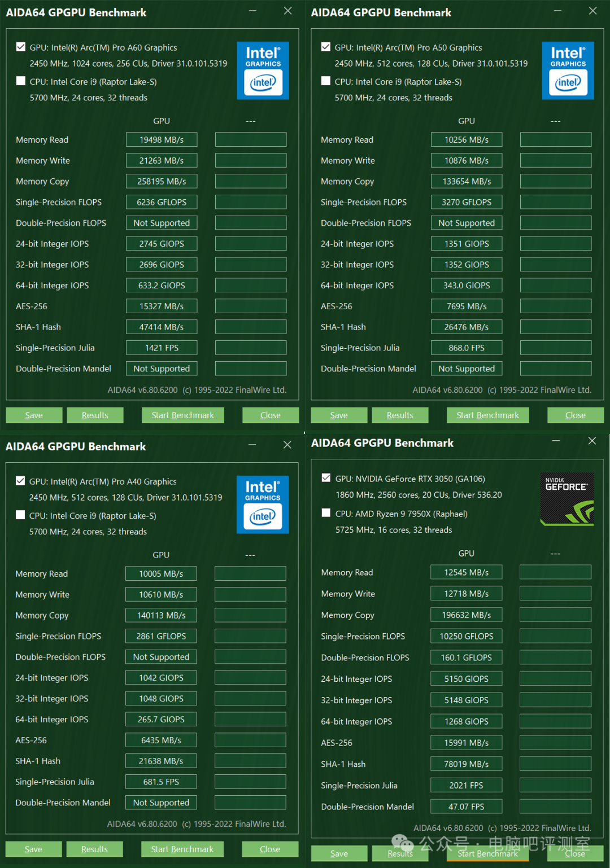Open Results in the Arc Pro A50 window
This screenshot has height=868, width=610.
pyautogui.click(x=400, y=415)
